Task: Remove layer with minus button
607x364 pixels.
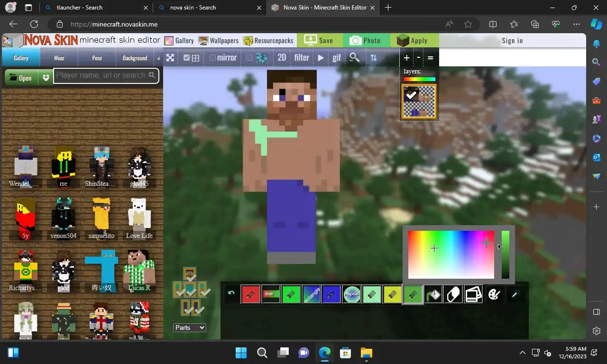Action: (418, 58)
